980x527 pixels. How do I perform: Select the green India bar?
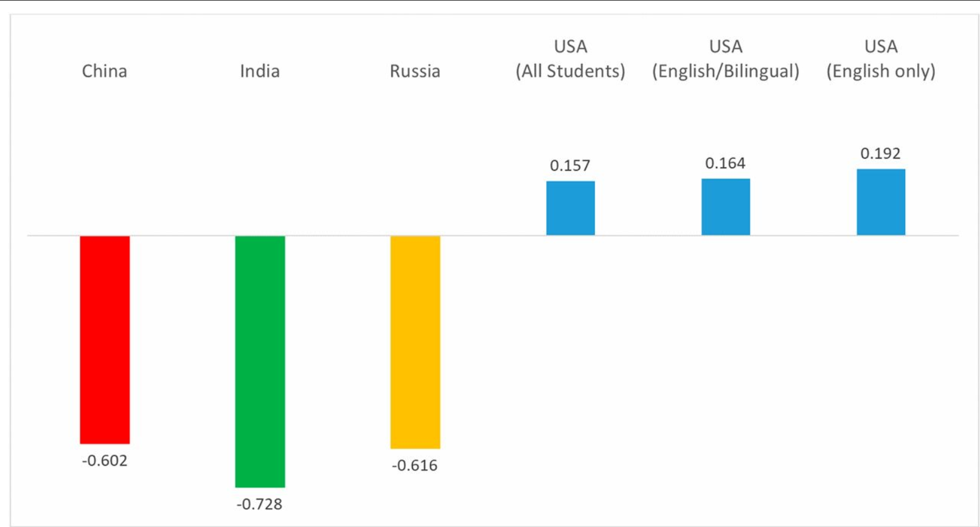pos(260,361)
